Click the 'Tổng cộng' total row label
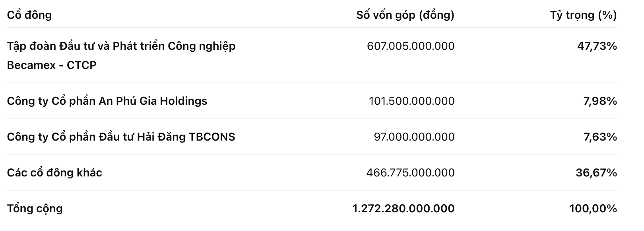This screenshot has height=231, width=644. pyautogui.click(x=35, y=208)
